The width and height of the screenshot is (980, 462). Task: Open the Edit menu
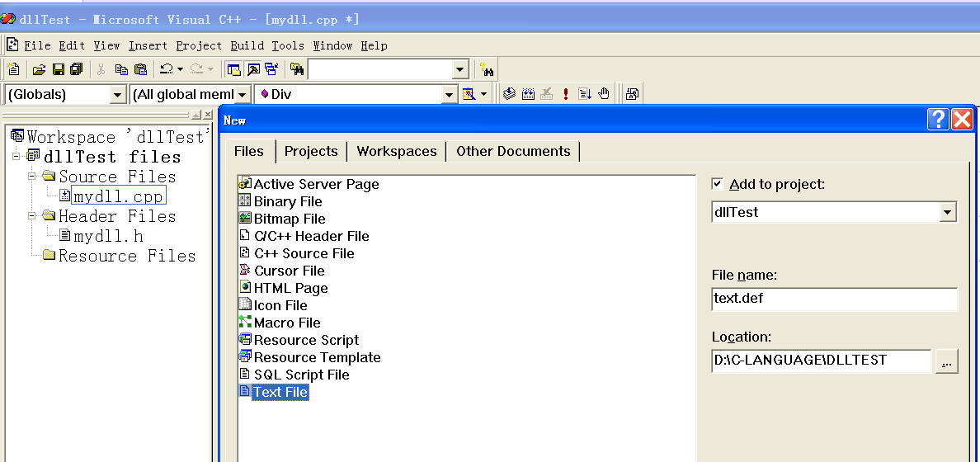click(x=72, y=45)
